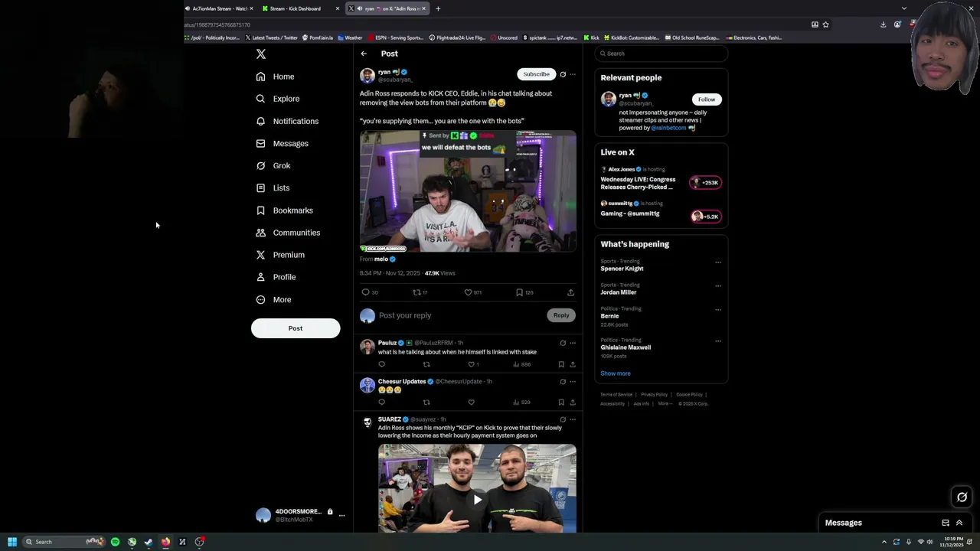Repost Pauluz's reply

pos(426,364)
